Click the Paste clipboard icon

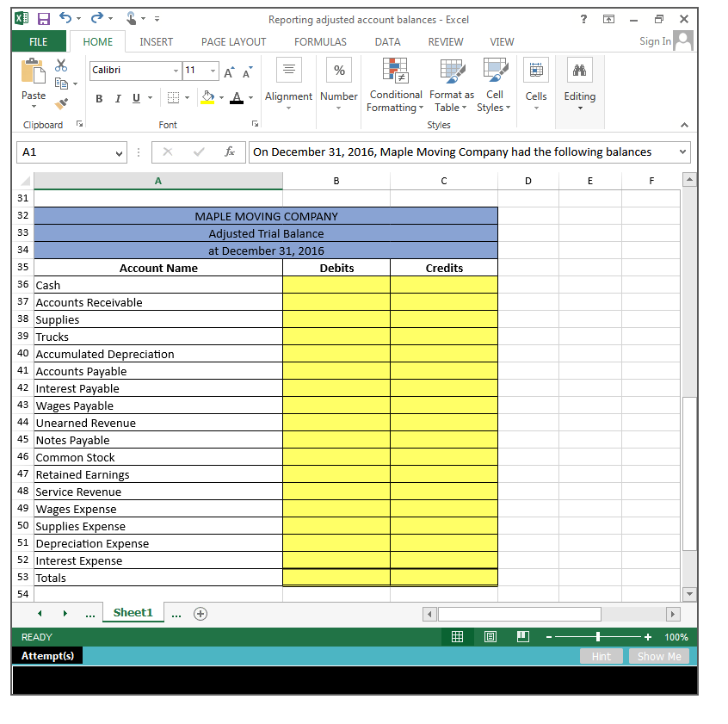point(34,72)
